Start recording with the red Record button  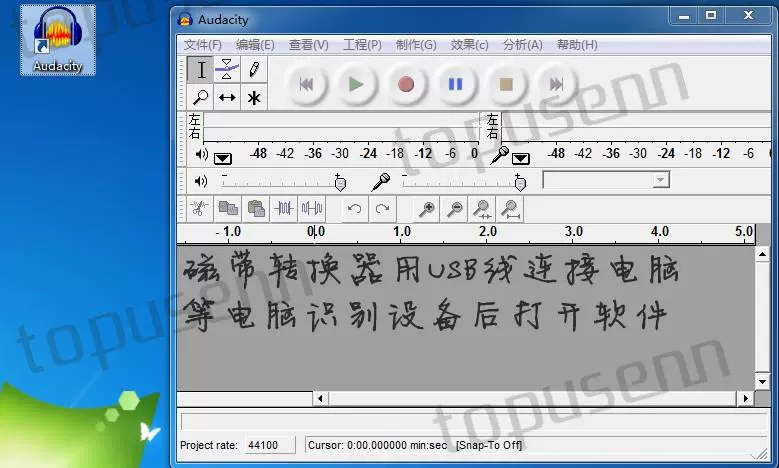[x=406, y=84]
